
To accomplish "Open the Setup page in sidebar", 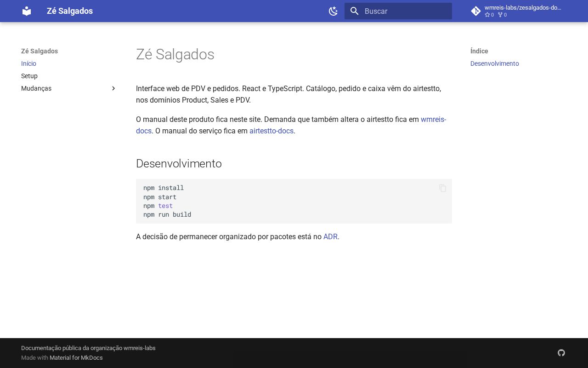I will coord(29,76).
